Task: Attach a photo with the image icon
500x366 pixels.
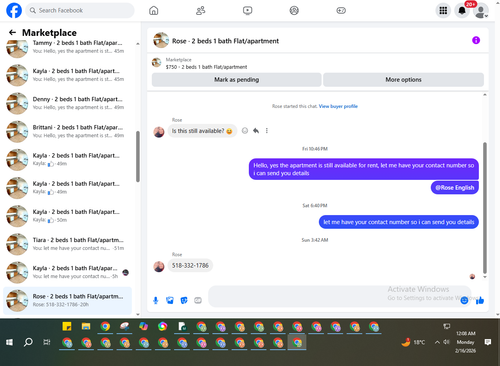Action: pyautogui.click(x=170, y=301)
